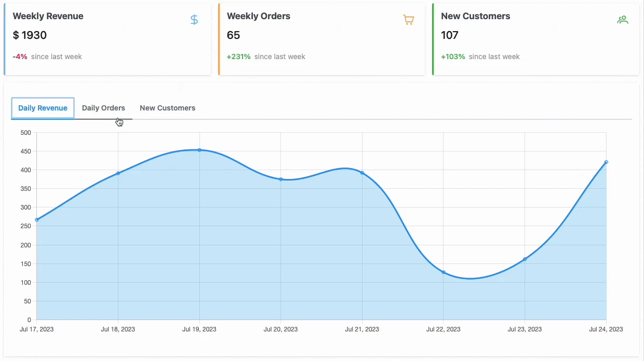The image size is (644, 361).
Task: Click the Jul 21 data point
Action: click(x=362, y=173)
